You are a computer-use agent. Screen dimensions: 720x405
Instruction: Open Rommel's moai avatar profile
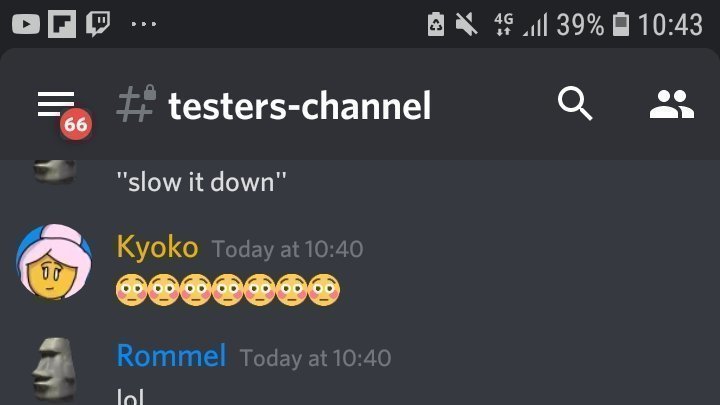(54, 370)
